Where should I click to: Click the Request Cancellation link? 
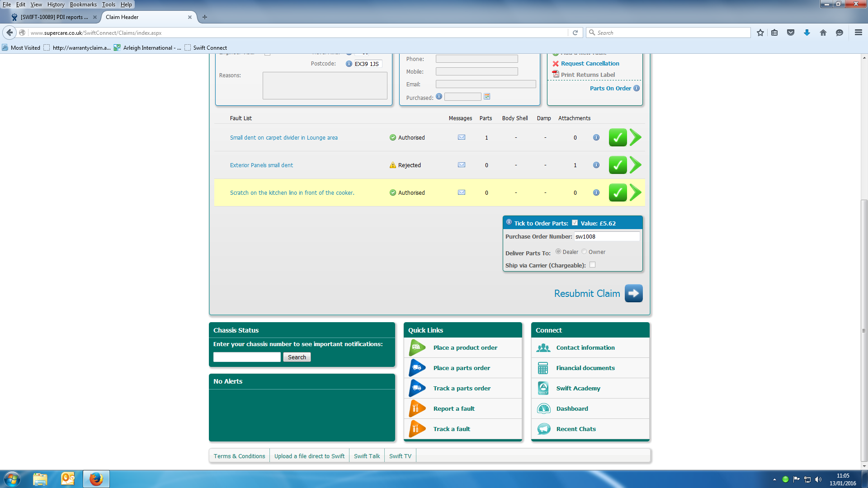590,63
